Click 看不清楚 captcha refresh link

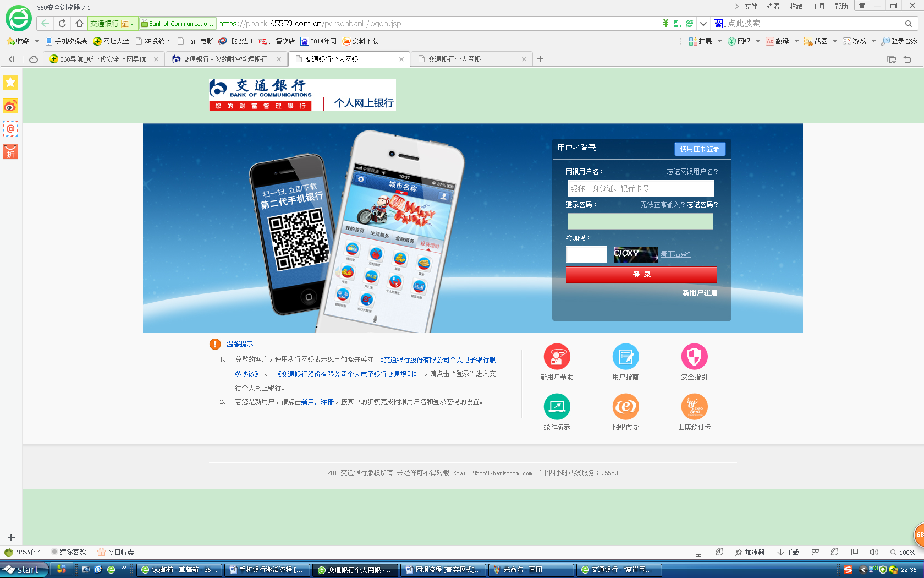pyautogui.click(x=675, y=254)
